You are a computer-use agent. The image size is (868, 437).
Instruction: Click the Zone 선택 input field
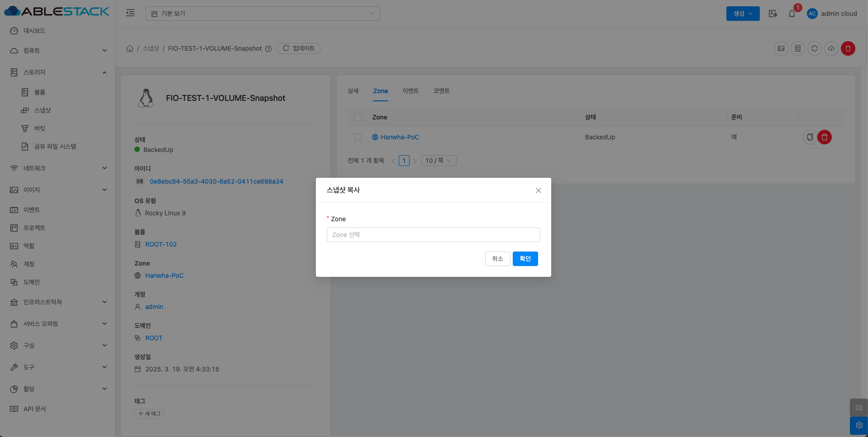(x=433, y=235)
